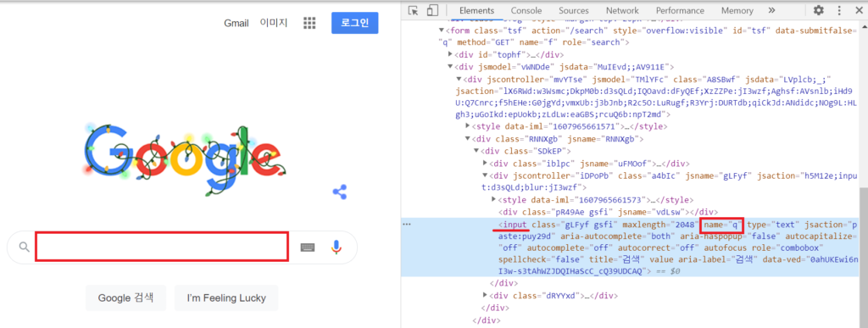Image resolution: width=868 pixels, height=328 pixels.
Task: Collapse the div class="SDkEP" node
Action: [476, 151]
